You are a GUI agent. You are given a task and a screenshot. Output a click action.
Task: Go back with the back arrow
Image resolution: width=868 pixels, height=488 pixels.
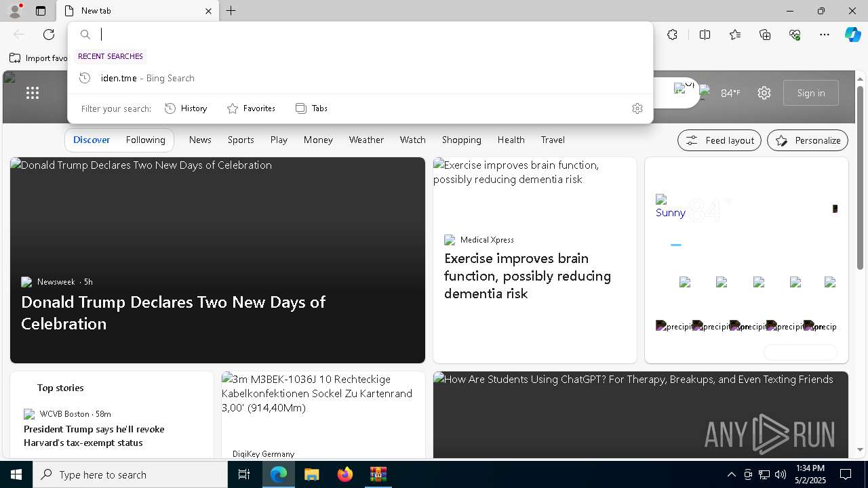[x=19, y=35]
